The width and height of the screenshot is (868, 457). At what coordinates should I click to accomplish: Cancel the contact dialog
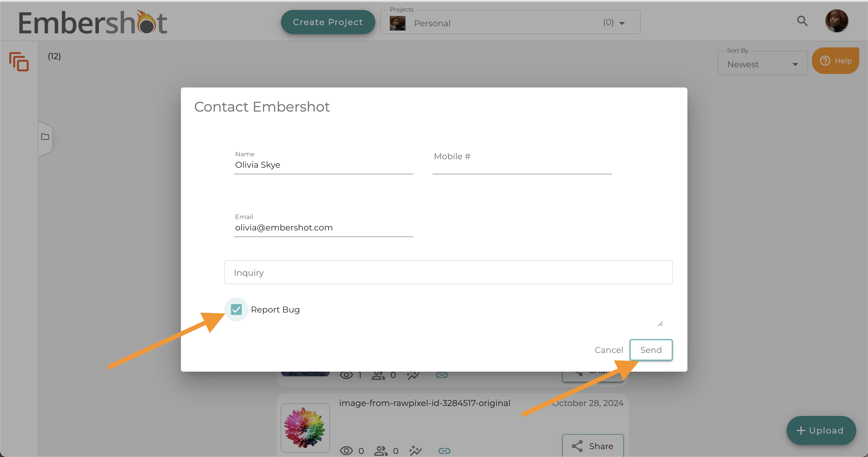point(608,350)
